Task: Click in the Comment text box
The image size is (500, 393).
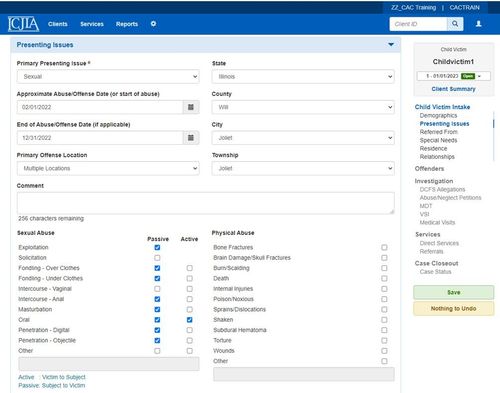Action: point(206,203)
